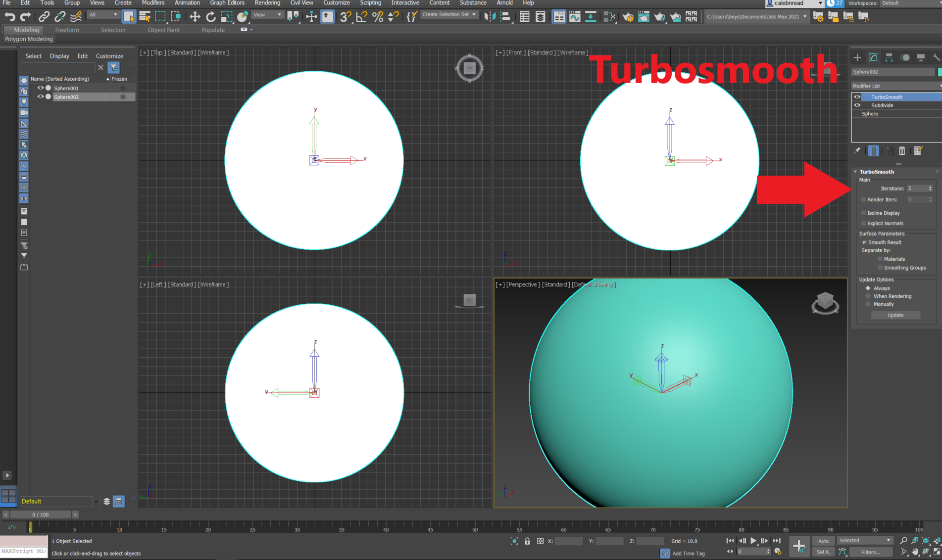The width and height of the screenshot is (942, 560).
Task: Activate the Select and Rotate tool
Action: point(211,16)
